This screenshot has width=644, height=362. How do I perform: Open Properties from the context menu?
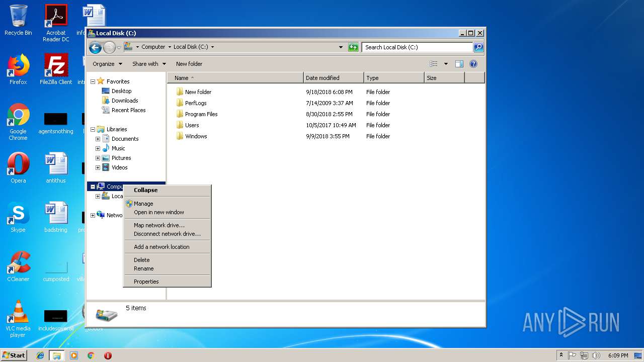tap(167, 282)
